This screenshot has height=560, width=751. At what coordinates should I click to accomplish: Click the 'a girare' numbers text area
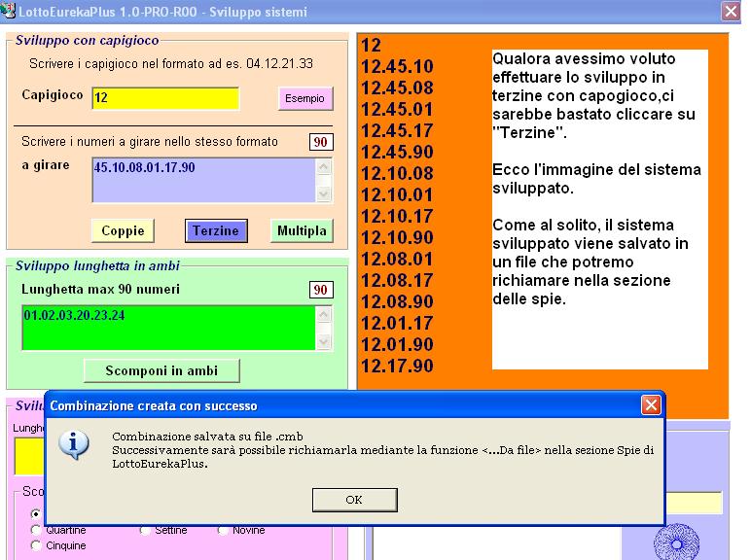(x=203, y=181)
